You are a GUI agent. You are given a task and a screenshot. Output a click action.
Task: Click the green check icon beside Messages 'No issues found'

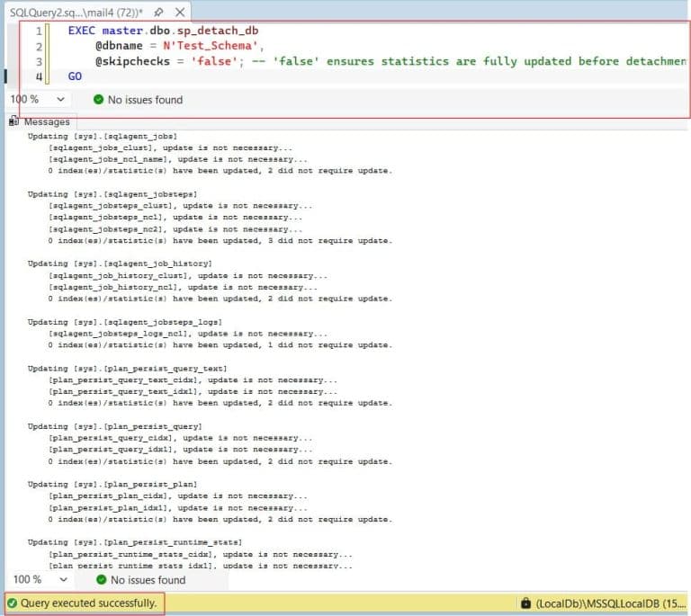tap(101, 579)
